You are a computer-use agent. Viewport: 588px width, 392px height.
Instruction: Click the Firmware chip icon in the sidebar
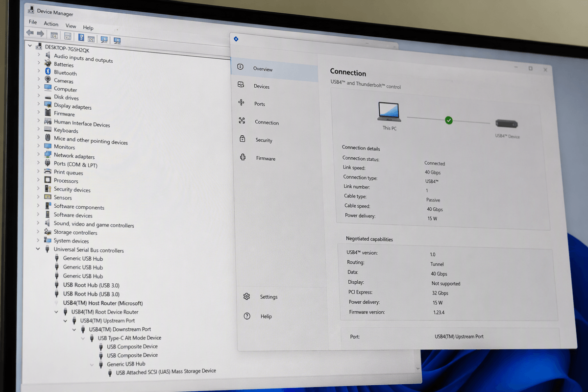(243, 157)
